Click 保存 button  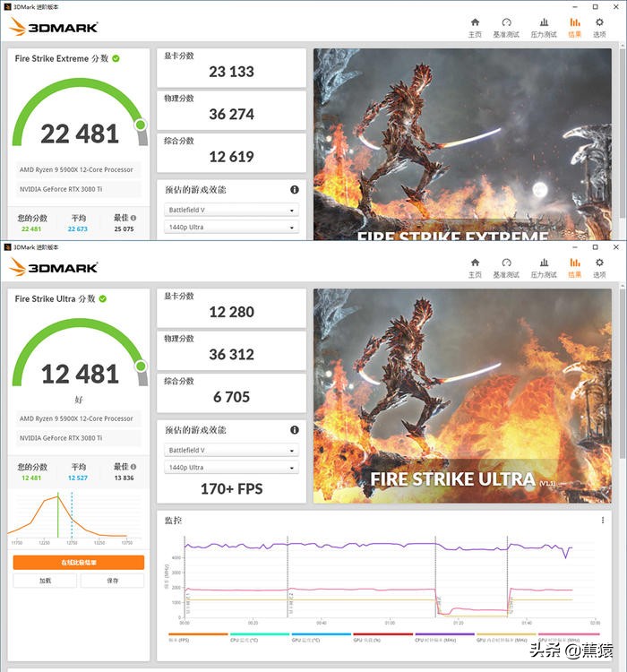click(112, 581)
